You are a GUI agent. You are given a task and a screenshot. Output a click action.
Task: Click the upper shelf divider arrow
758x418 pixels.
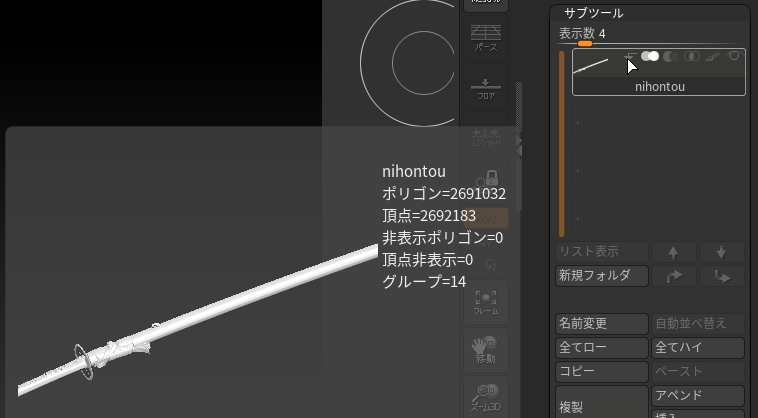519,140
